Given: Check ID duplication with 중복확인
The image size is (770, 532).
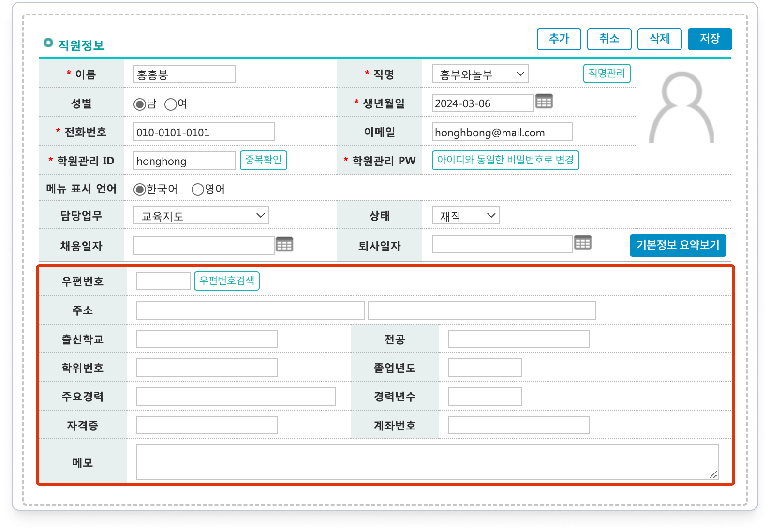Looking at the screenshot, I should [x=264, y=160].
